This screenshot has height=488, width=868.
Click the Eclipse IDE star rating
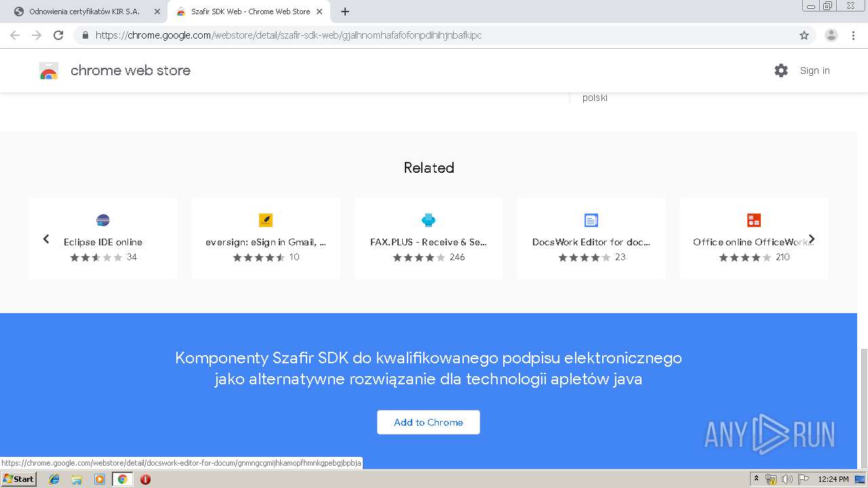click(96, 258)
